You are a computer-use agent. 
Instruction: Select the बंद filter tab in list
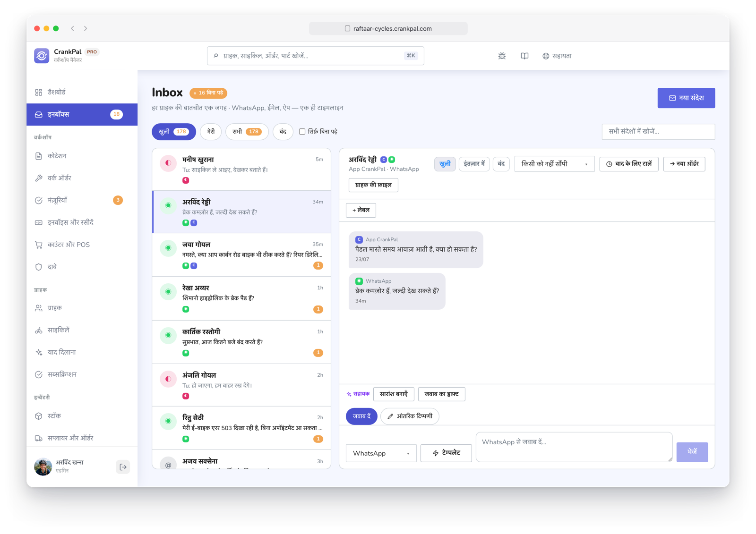pyautogui.click(x=283, y=132)
